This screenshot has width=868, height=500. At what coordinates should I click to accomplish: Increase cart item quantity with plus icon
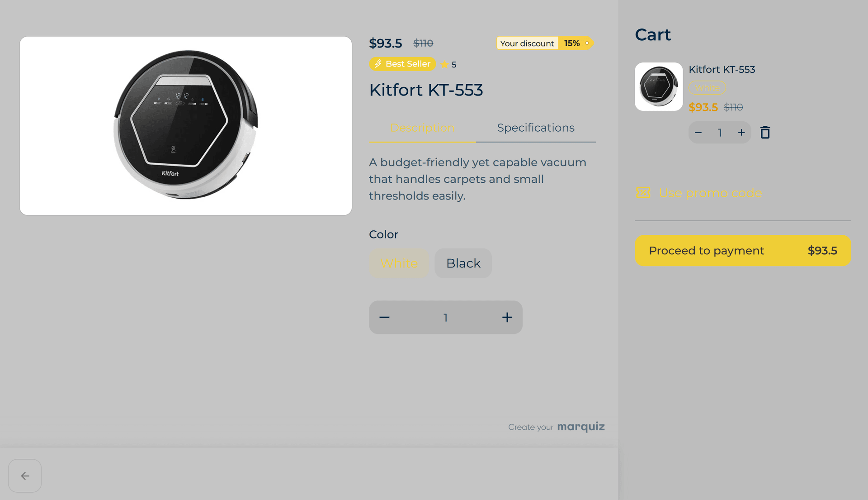pos(741,133)
